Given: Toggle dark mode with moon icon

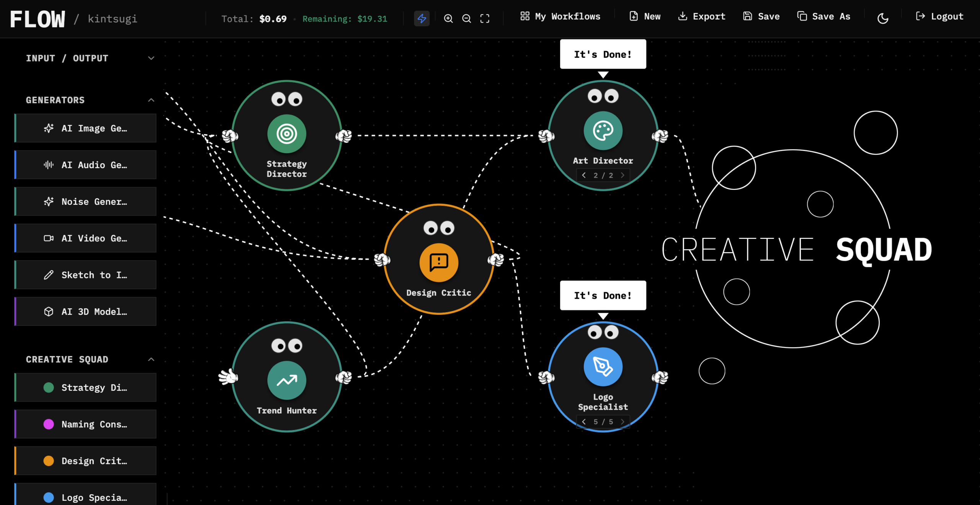Looking at the screenshot, I should pyautogui.click(x=882, y=18).
